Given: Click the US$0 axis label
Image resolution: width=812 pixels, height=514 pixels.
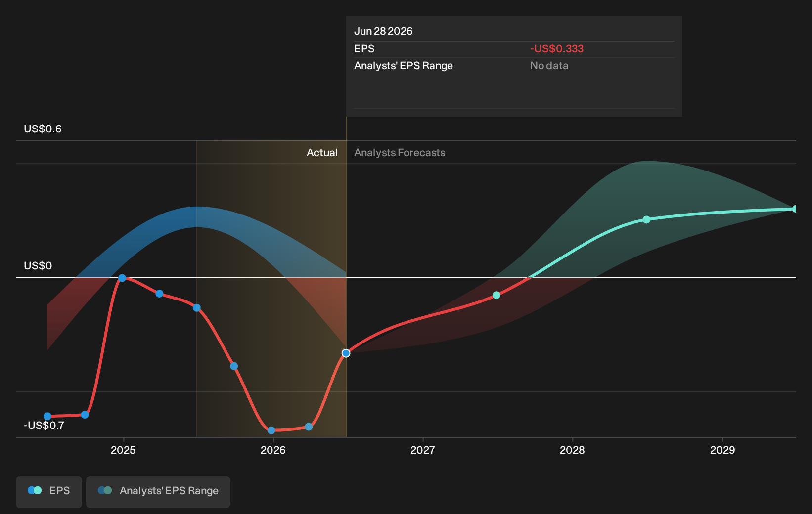Looking at the screenshot, I should [x=38, y=266].
